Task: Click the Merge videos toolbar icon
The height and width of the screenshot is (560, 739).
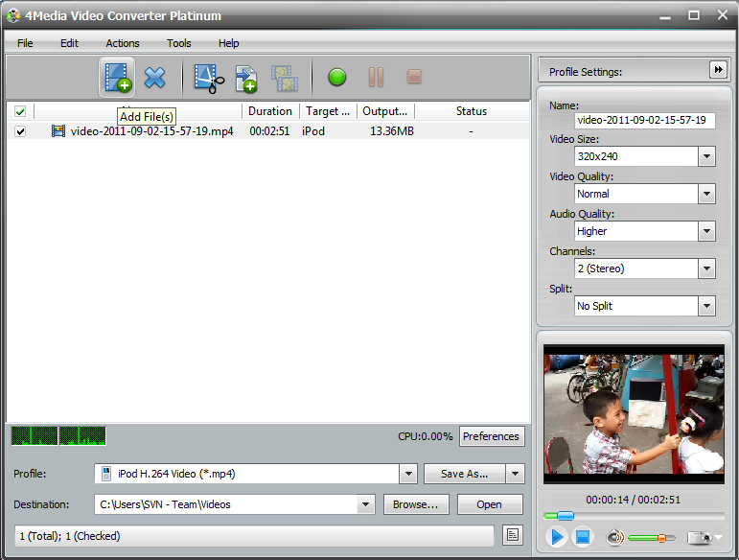Action: [285, 79]
